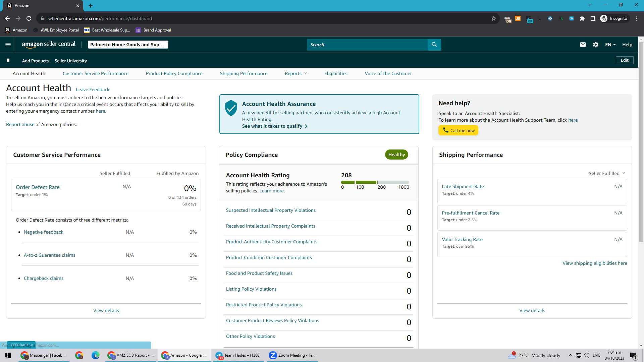Open the Windows notification center icon

click(633, 355)
